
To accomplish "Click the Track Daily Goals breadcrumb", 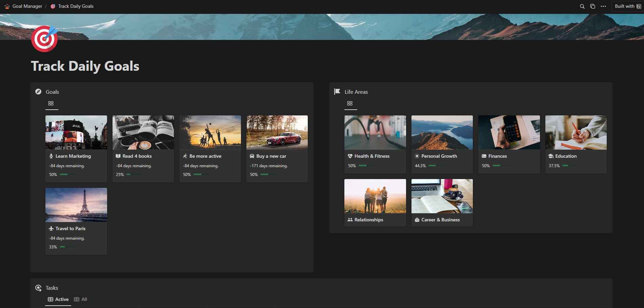I will (x=76, y=6).
